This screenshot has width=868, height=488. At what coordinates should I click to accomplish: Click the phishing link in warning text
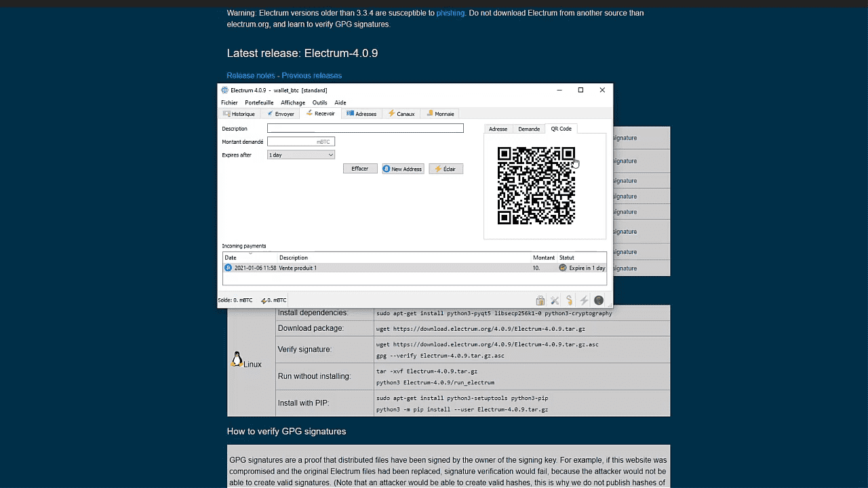point(451,13)
